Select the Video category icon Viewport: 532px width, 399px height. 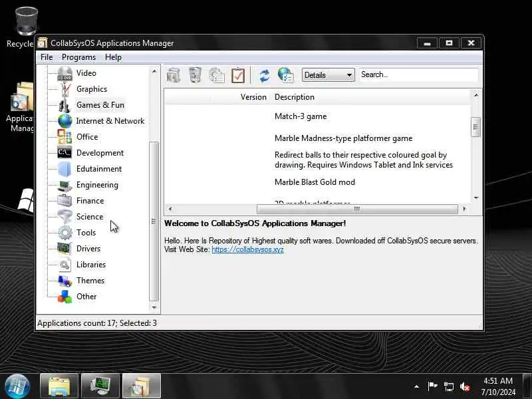pyautogui.click(x=65, y=73)
